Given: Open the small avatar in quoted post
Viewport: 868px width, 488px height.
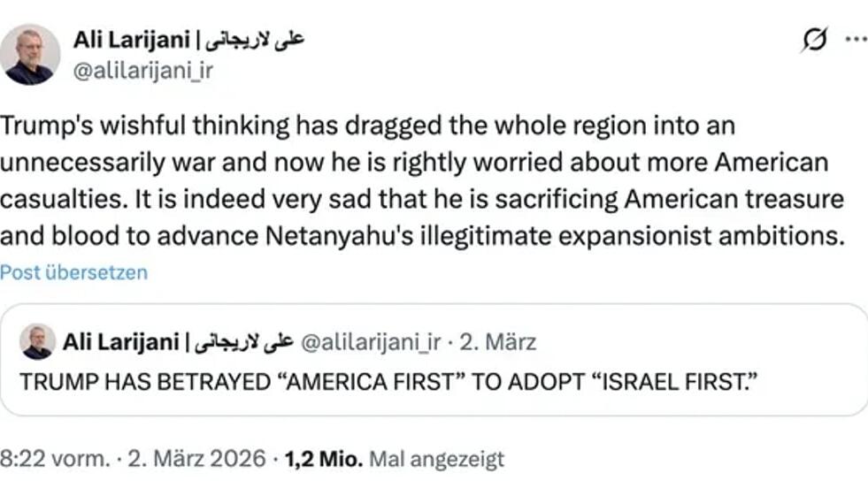Looking at the screenshot, I should tap(37, 342).
